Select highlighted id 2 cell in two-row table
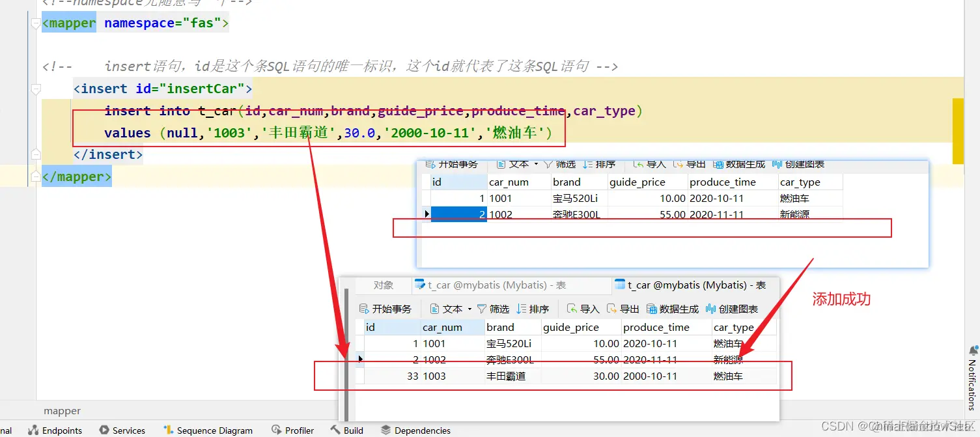The height and width of the screenshot is (437, 980). 459,214
